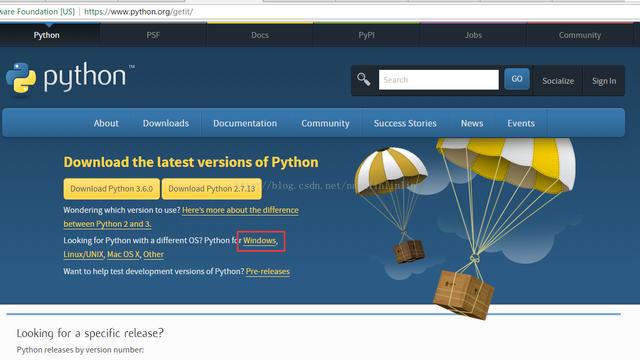
Task: Switch to the PSF top tab
Action: point(153,35)
